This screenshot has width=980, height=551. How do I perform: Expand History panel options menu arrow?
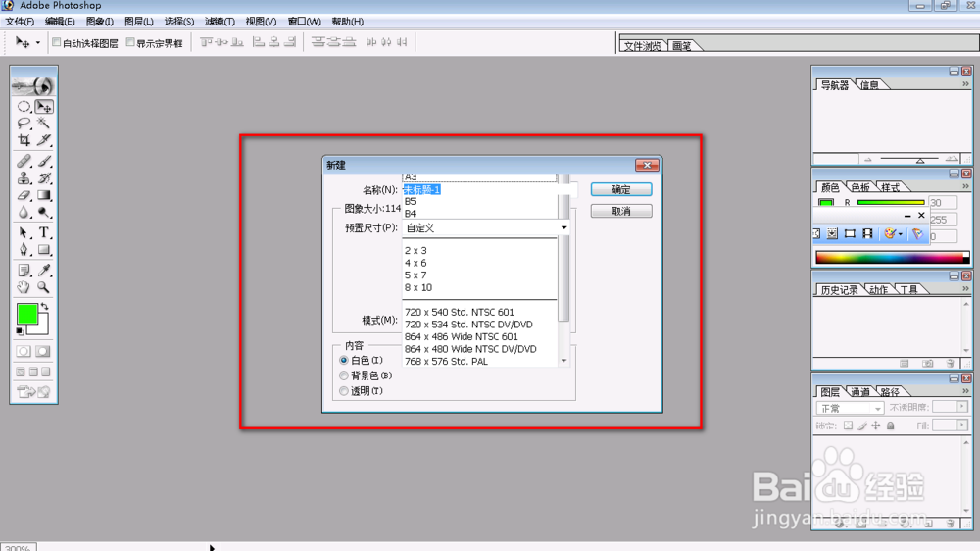point(965,289)
